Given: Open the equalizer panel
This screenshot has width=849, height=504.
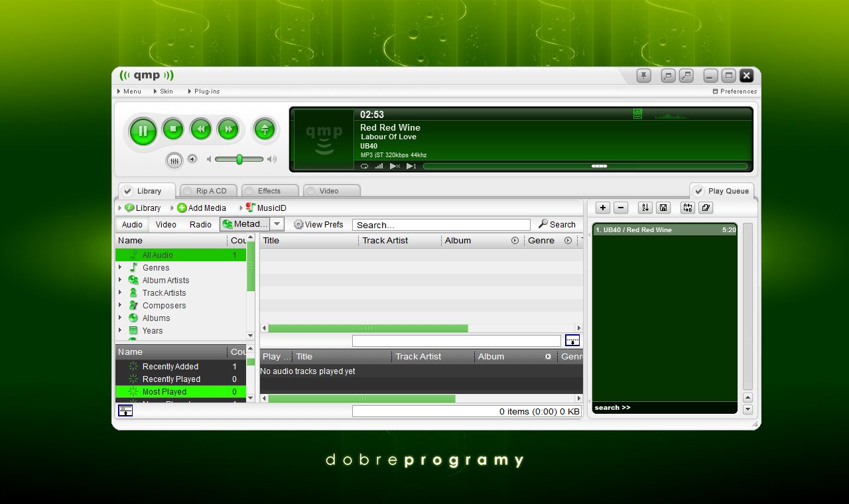Looking at the screenshot, I should 174,160.
